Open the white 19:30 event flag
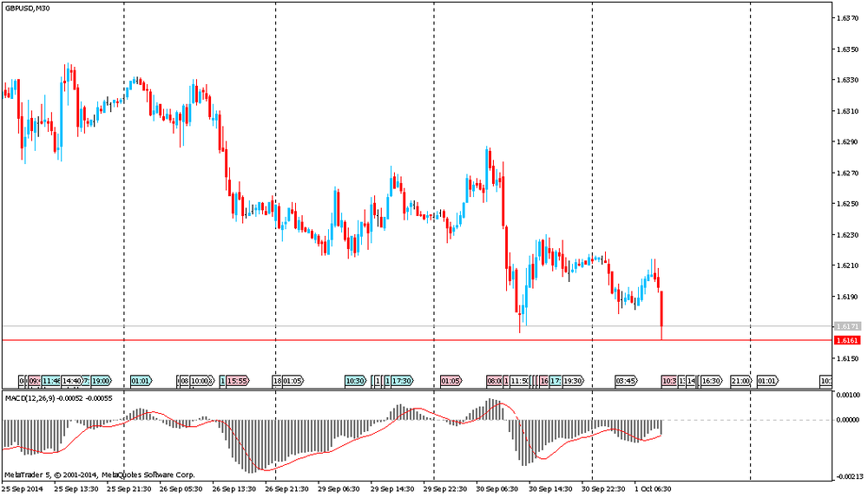This screenshot has height=498, width=868. point(573,381)
